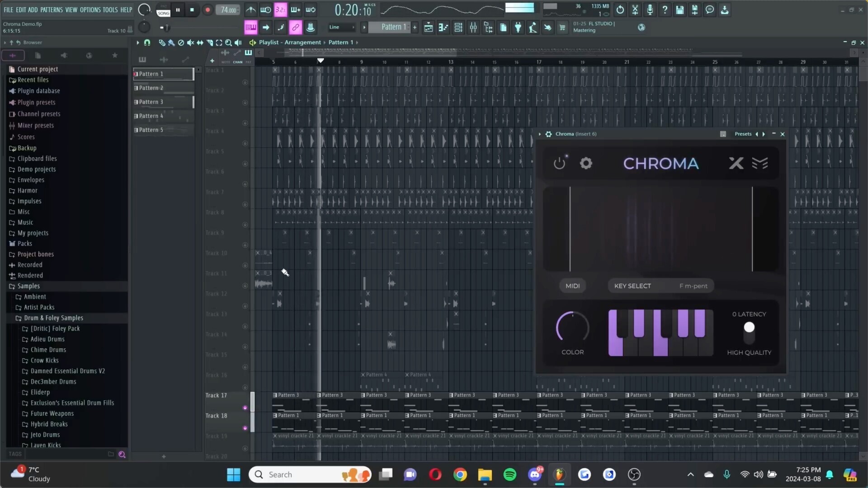Adjust the COLOR knob in Chroma
Screen dimensions: 868x488
point(572,328)
